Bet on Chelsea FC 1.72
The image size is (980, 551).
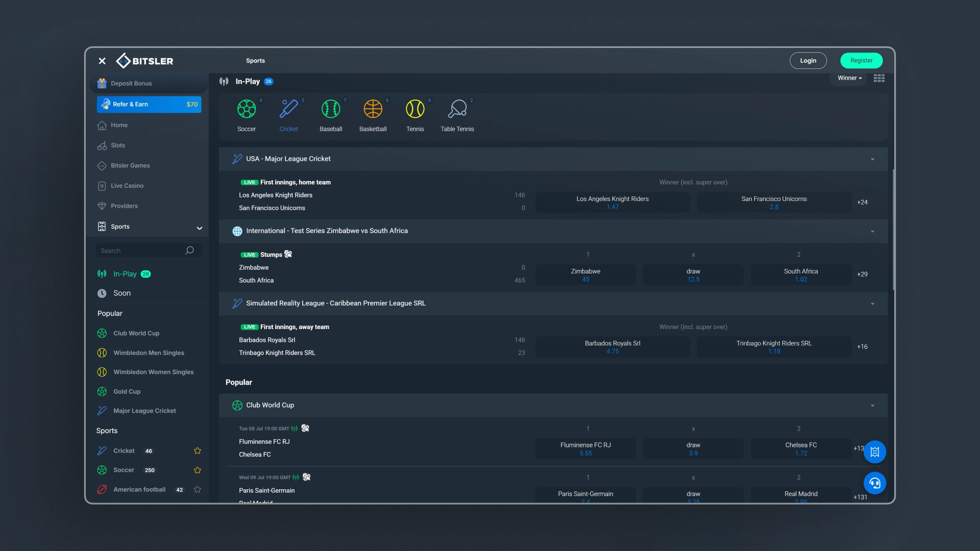801,449
